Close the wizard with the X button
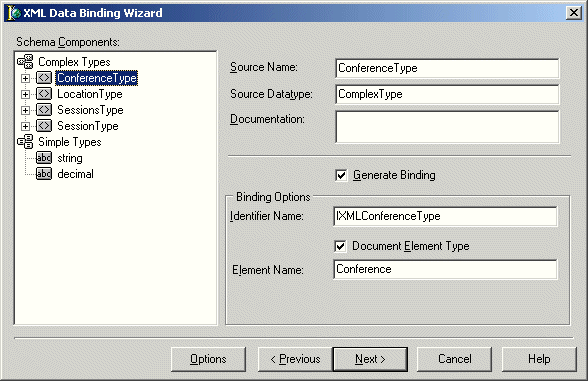The height and width of the screenshot is (381, 588). tap(574, 13)
